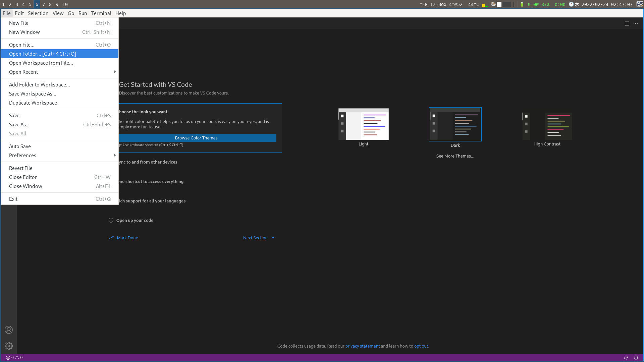Image resolution: width=644 pixels, height=362 pixels.
Task: Select Close Window entry
Action: (x=60, y=186)
